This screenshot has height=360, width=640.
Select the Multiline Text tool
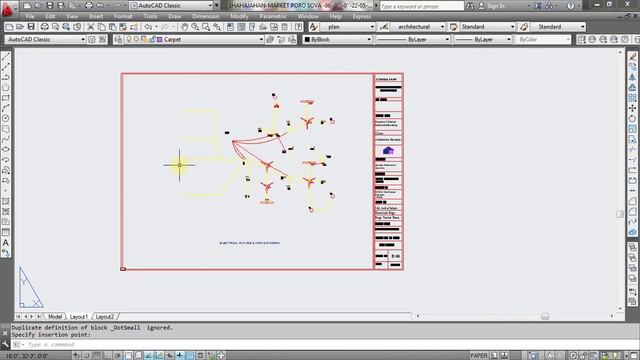(6, 243)
